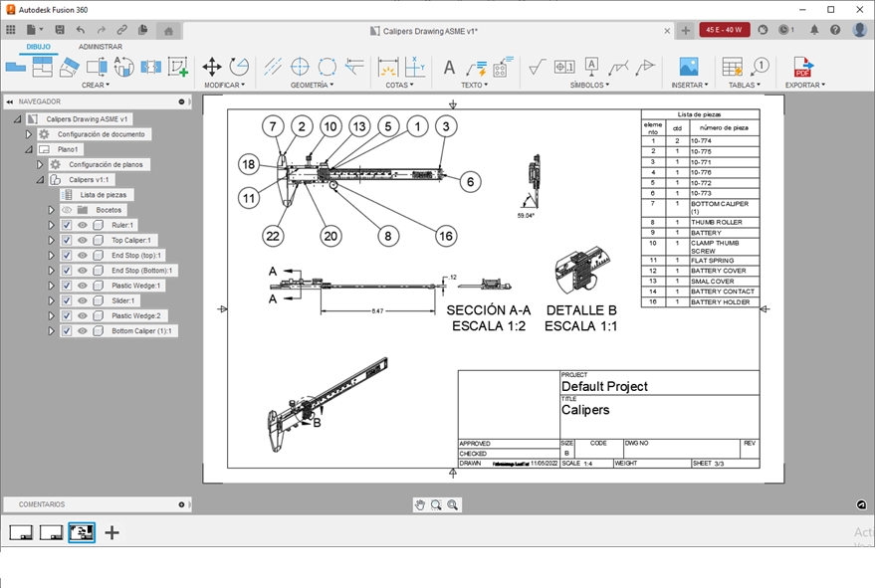Toggle the Ruler:1 checkbox

pos(67,225)
